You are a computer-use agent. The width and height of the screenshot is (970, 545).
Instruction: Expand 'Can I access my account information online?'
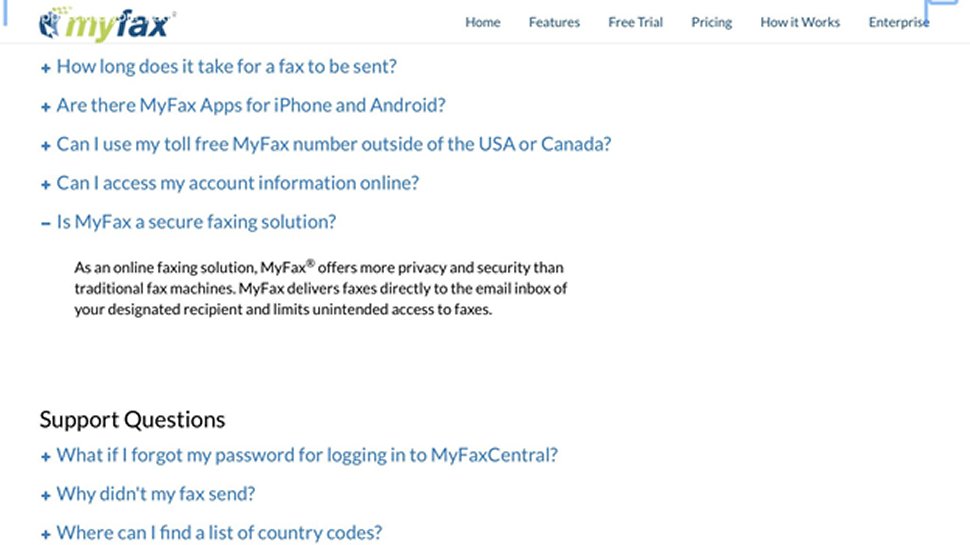238,183
